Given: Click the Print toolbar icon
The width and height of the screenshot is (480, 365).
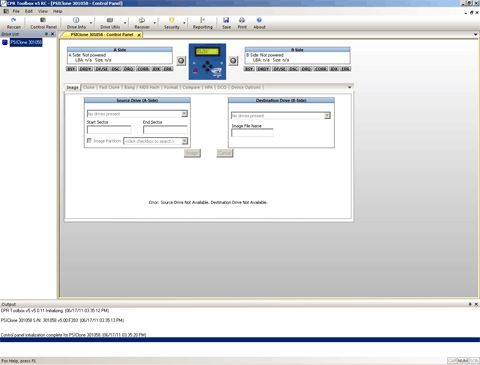Looking at the screenshot, I should point(242,20).
